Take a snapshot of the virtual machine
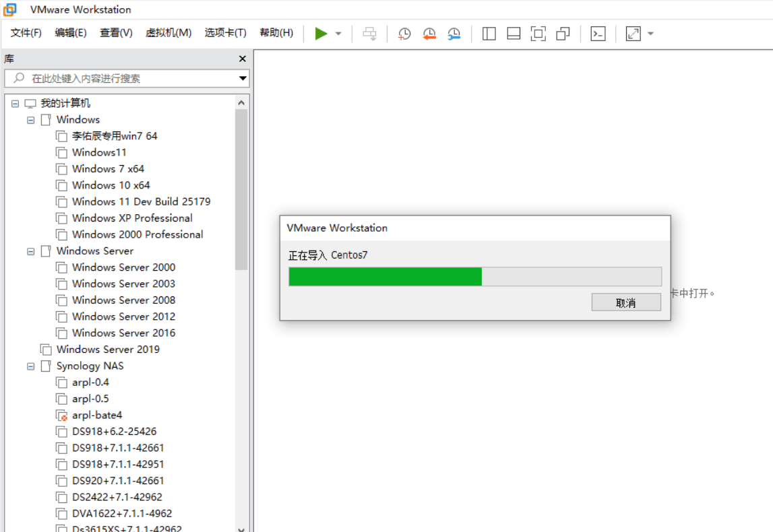773x532 pixels. click(404, 33)
